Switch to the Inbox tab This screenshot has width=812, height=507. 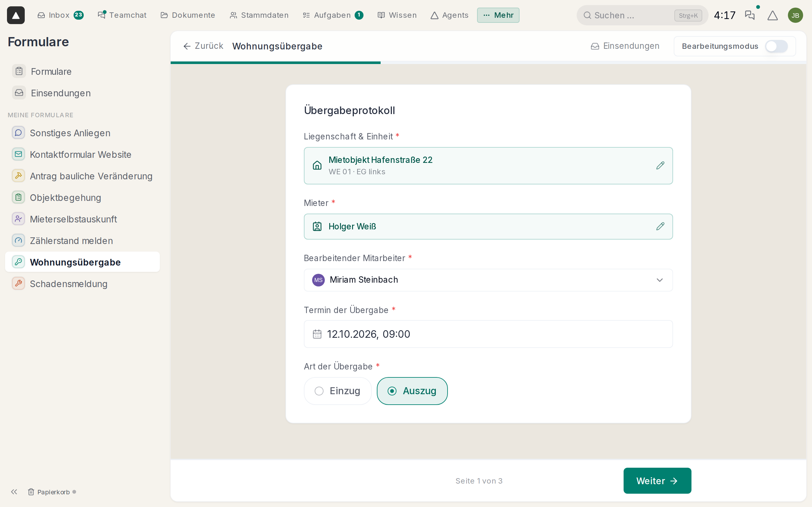point(60,15)
